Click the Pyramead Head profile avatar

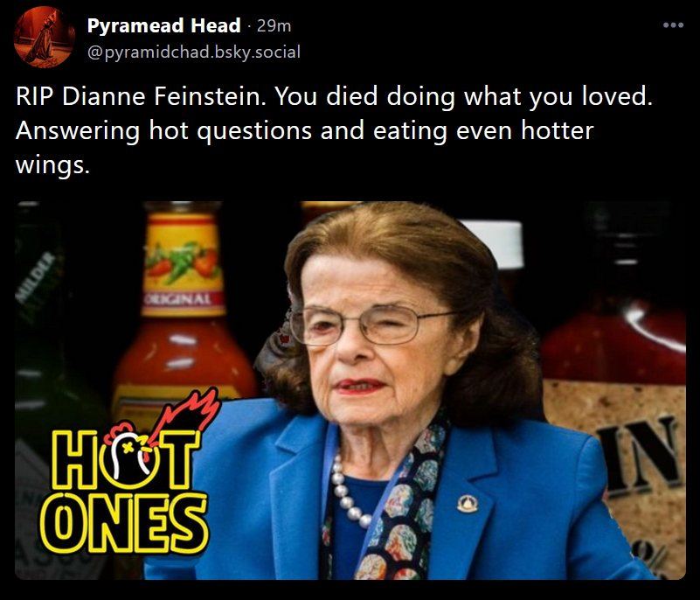tap(44, 36)
